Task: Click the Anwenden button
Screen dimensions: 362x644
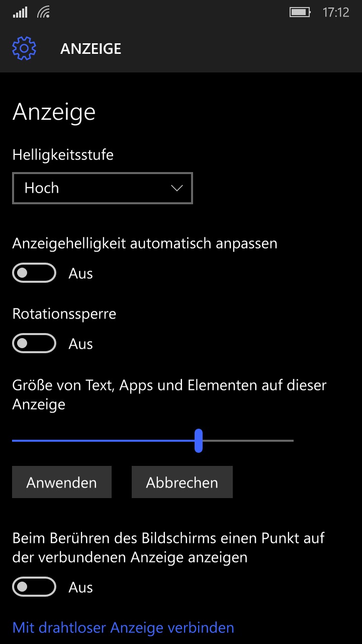Action: point(62,482)
